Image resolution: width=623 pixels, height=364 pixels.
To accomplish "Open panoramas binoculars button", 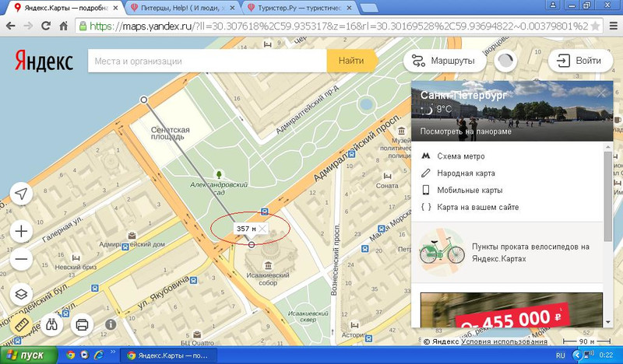I will pos(51,325).
